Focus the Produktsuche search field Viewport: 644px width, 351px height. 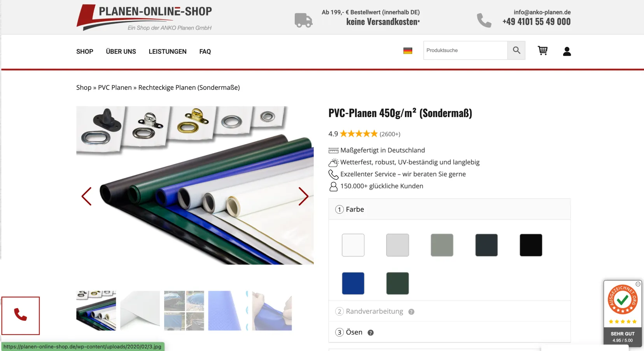coord(465,50)
